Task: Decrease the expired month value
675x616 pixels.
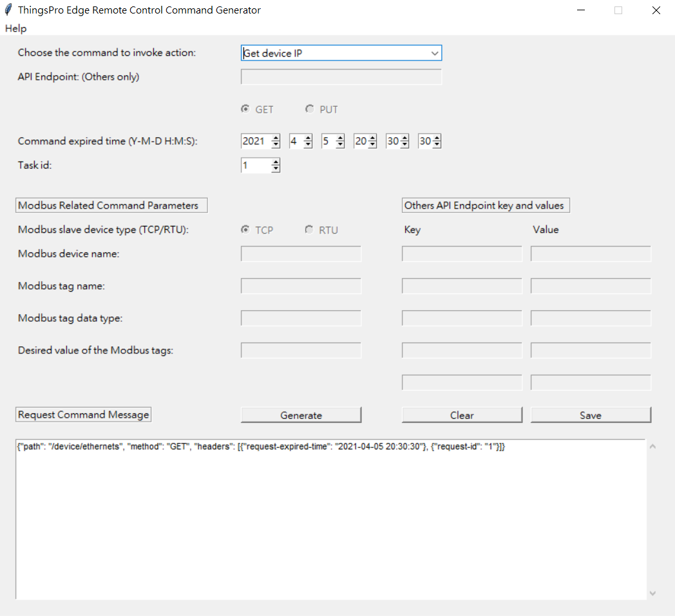Action: 308,145
